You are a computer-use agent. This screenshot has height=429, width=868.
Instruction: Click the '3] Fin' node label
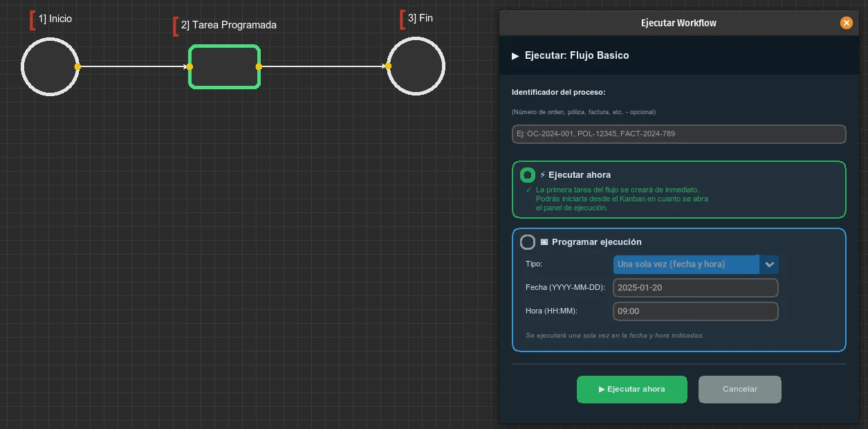pyautogui.click(x=420, y=18)
